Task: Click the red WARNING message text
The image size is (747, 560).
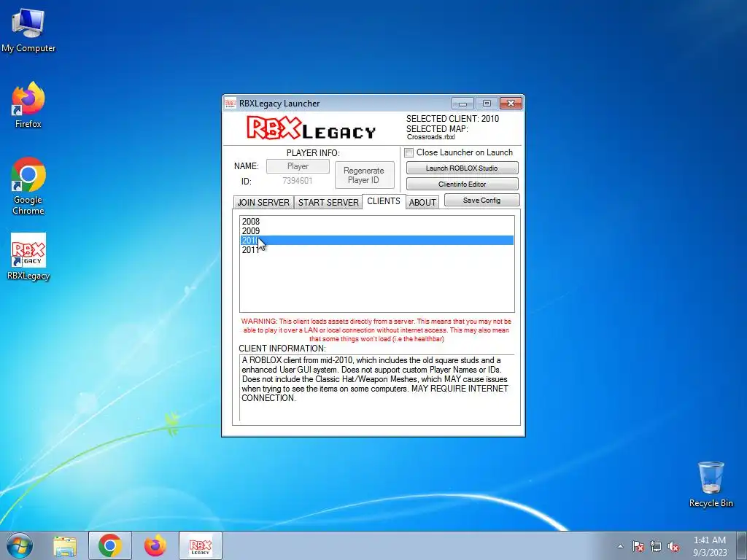Action: click(376, 330)
